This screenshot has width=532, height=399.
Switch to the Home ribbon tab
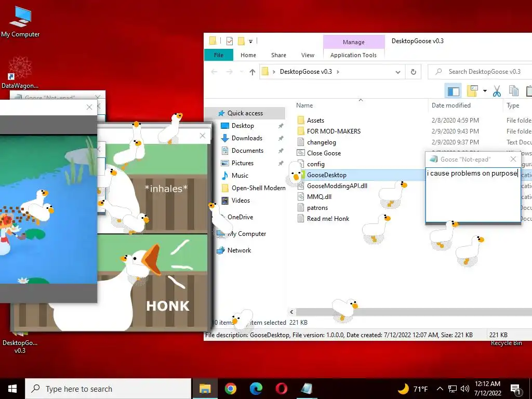pyautogui.click(x=248, y=55)
